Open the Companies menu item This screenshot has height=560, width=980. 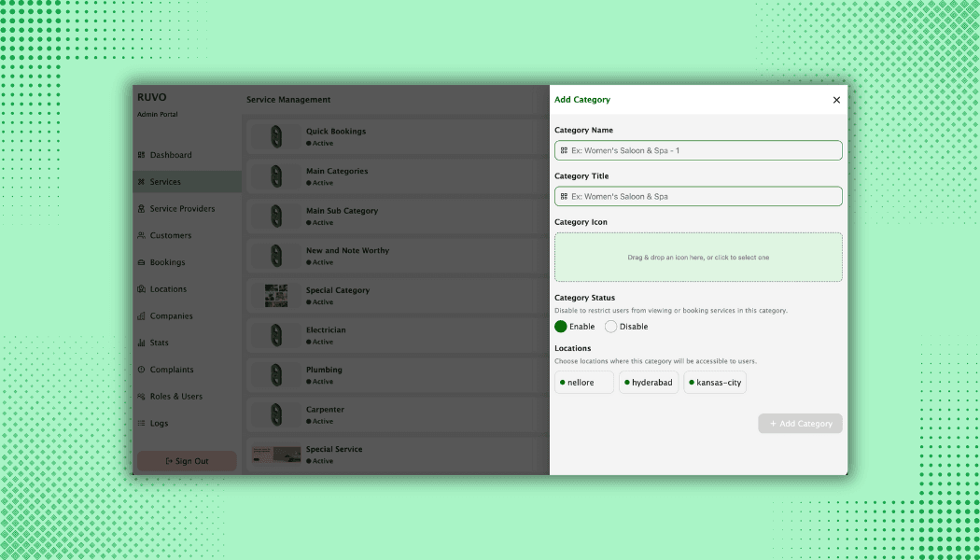pyautogui.click(x=171, y=316)
